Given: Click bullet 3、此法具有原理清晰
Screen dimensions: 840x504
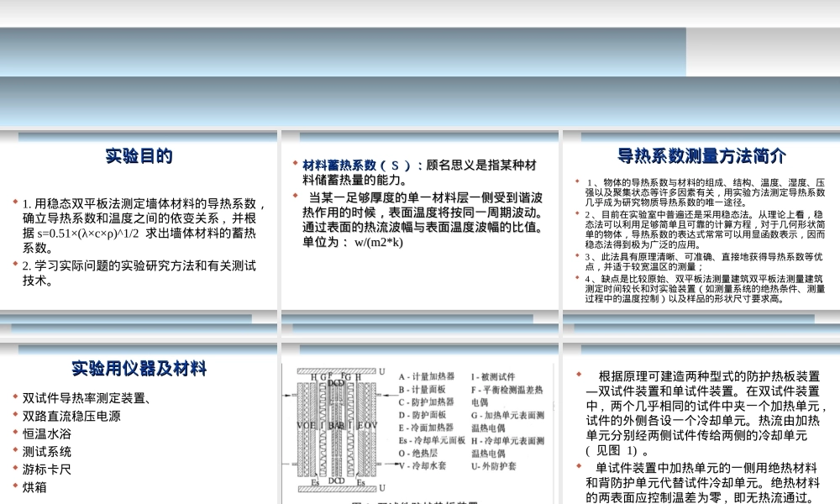Looking at the screenshot, I should tap(703, 262).
